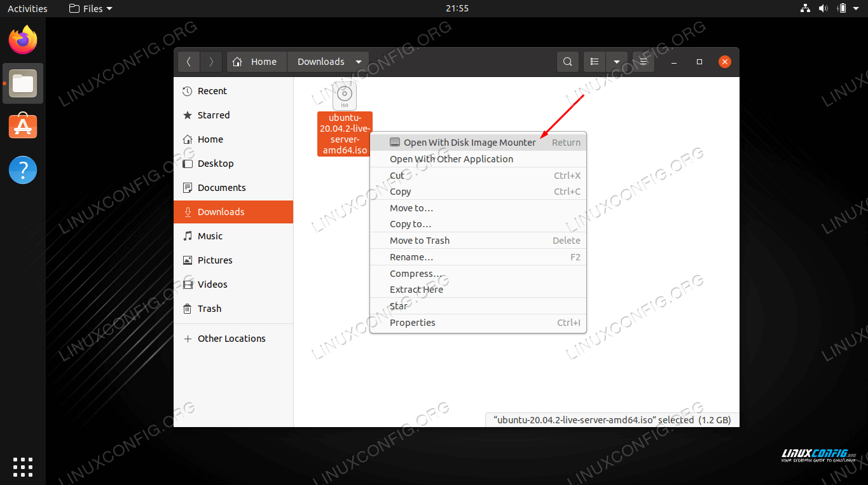
Task: Close the Files window
Action: click(725, 62)
